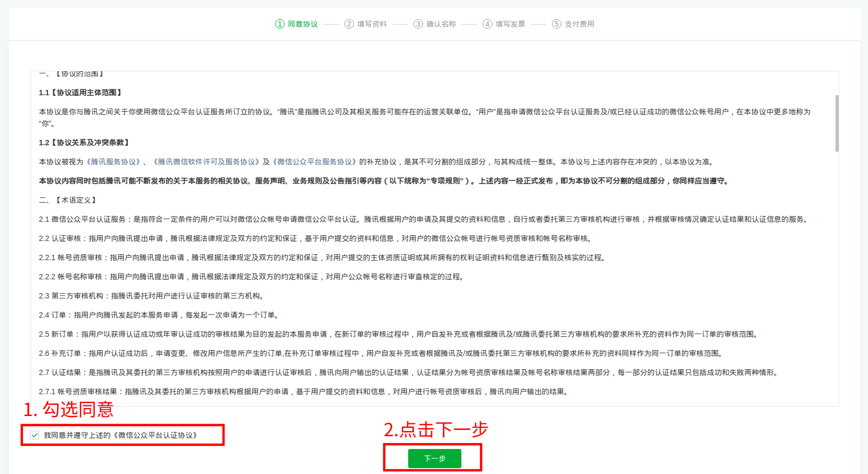Click clause text 2.5 新订单
The width and height of the screenshot is (868, 474).
click(x=400, y=334)
